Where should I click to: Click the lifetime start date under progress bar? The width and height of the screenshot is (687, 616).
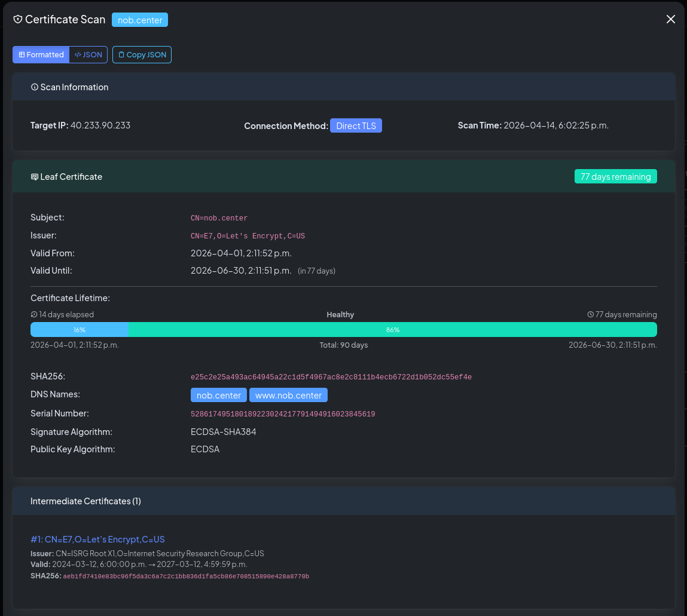coord(75,345)
